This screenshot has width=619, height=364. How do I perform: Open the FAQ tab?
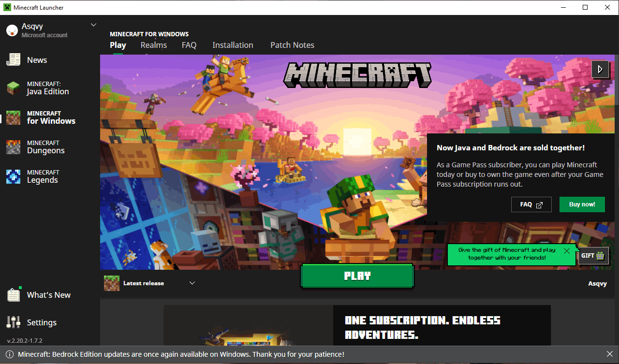click(189, 45)
